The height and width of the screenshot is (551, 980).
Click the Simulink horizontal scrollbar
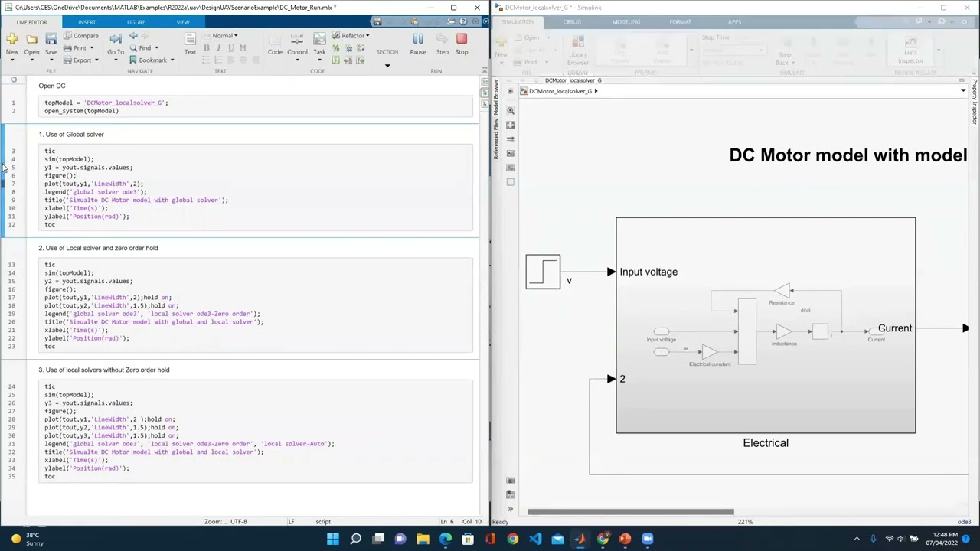631,512
